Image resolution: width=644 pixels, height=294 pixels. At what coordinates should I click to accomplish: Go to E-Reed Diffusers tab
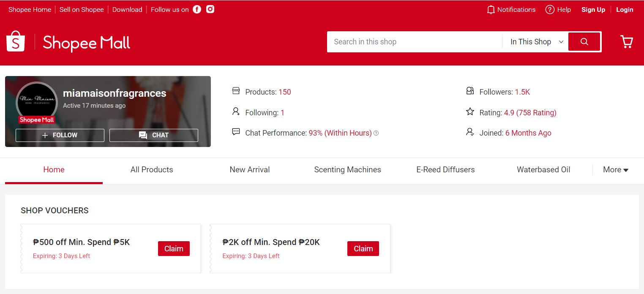coord(445,170)
